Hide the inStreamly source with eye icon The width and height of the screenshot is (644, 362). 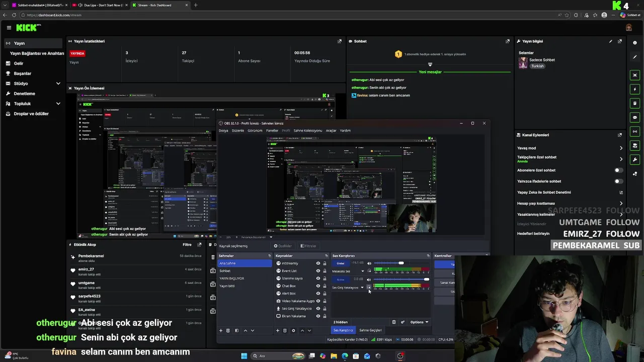click(318, 263)
